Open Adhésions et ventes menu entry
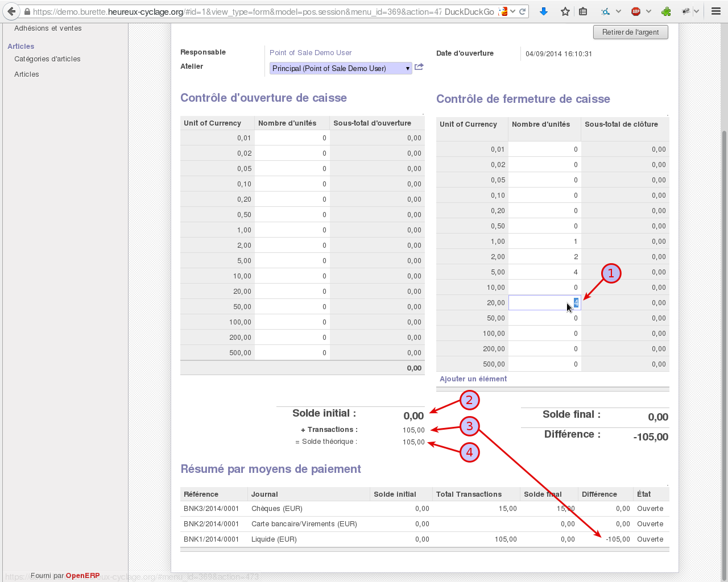 48,28
